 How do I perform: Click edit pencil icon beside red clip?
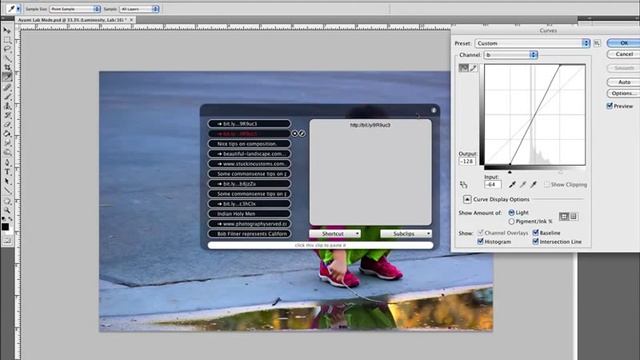pyautogui.click(x=302, y=133)
